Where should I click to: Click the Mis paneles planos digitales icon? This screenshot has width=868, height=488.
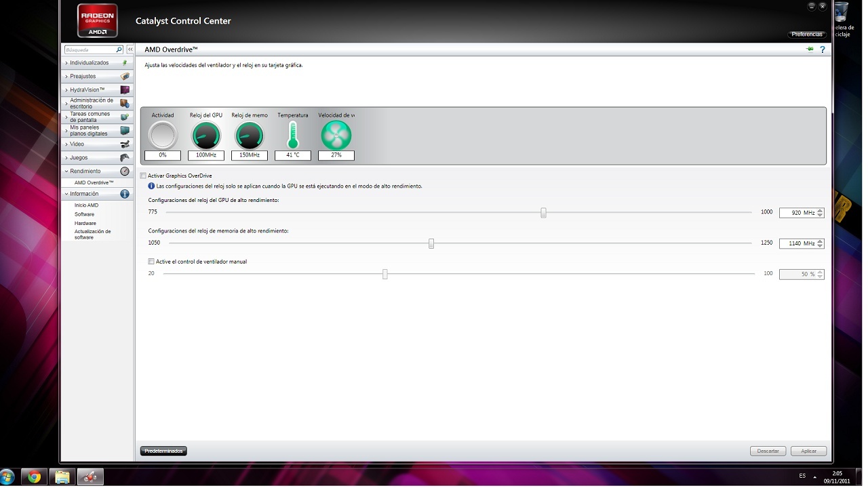[x=125, y=130]
